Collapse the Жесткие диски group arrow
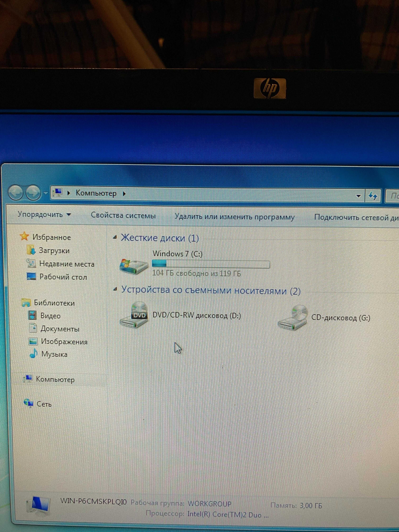399x532 pixels. (x=115, y=238)
